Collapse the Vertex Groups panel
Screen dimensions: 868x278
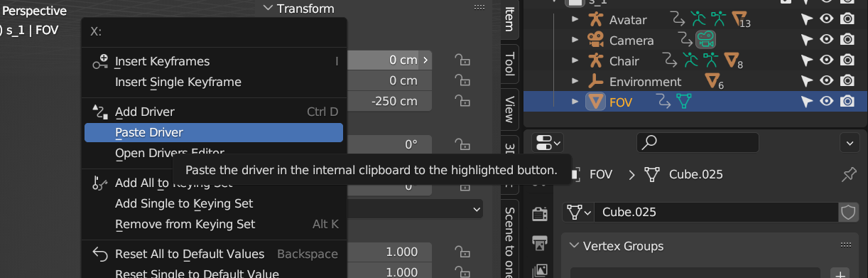click(575, 246)
